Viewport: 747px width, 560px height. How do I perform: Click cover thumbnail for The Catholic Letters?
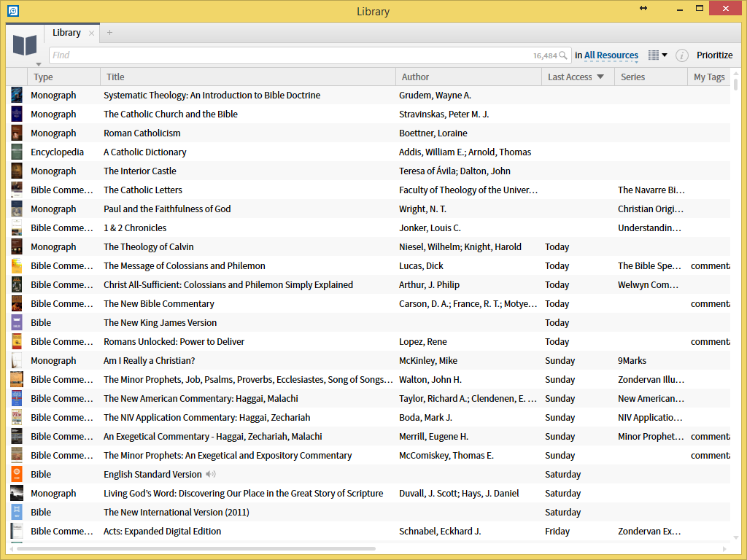pos(17,190)
